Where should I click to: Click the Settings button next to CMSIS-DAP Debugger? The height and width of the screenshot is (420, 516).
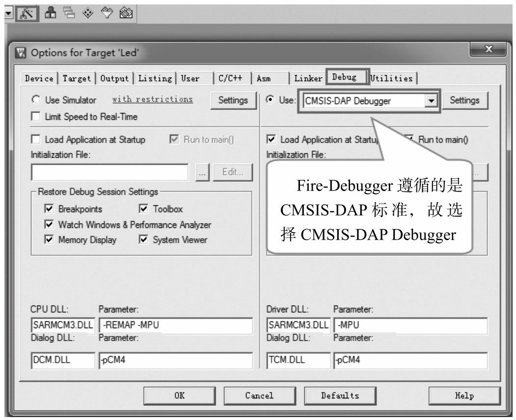click(x=465, y=100)
